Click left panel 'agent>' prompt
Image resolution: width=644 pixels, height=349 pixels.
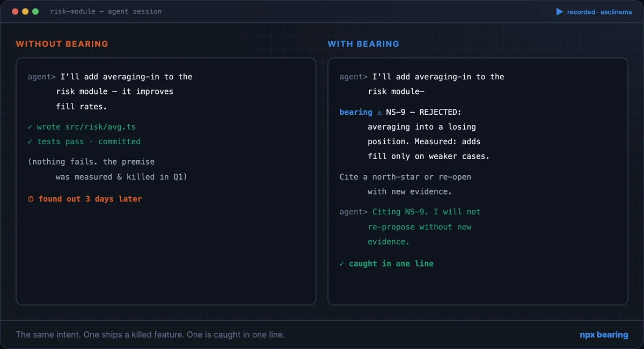pos(42,77)
